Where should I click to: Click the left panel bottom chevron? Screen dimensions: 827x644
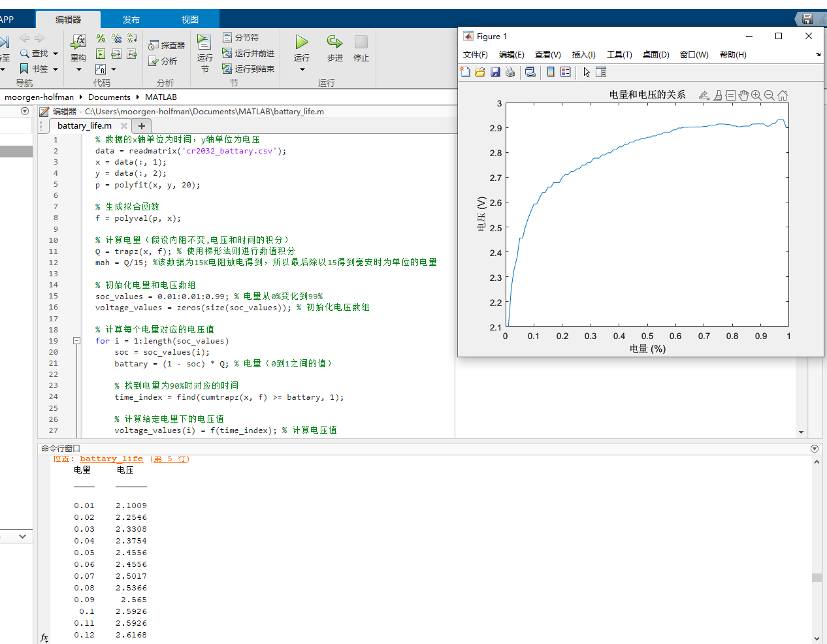[23, 536]
